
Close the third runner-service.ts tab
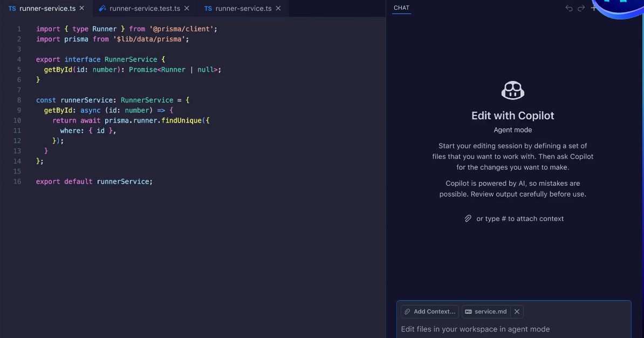278,8
